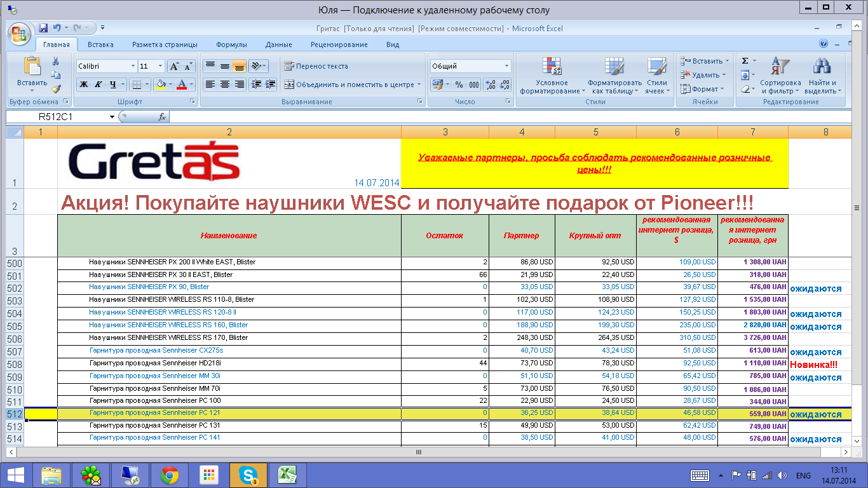Open Выравнивание group dialog launcher

[x=419, y=102]
